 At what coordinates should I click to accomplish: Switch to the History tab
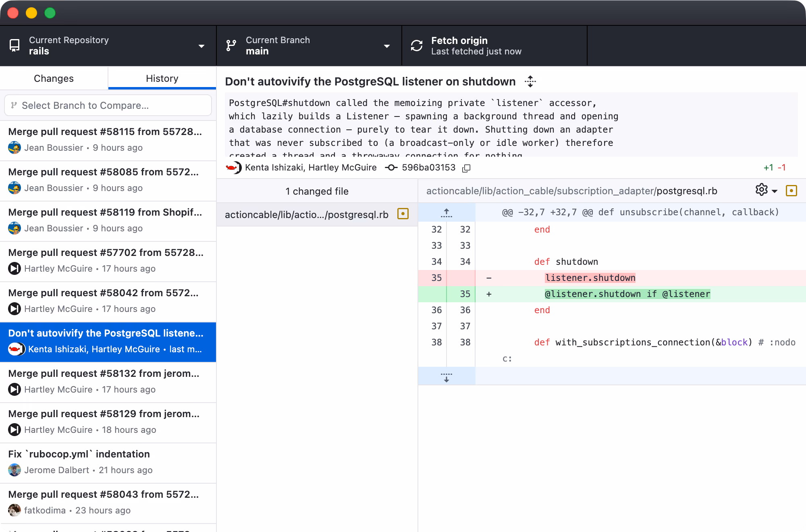coord(162,78)
